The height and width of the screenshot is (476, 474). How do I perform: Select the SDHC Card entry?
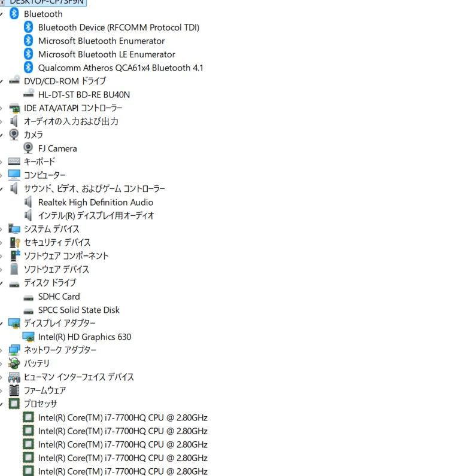59,296
